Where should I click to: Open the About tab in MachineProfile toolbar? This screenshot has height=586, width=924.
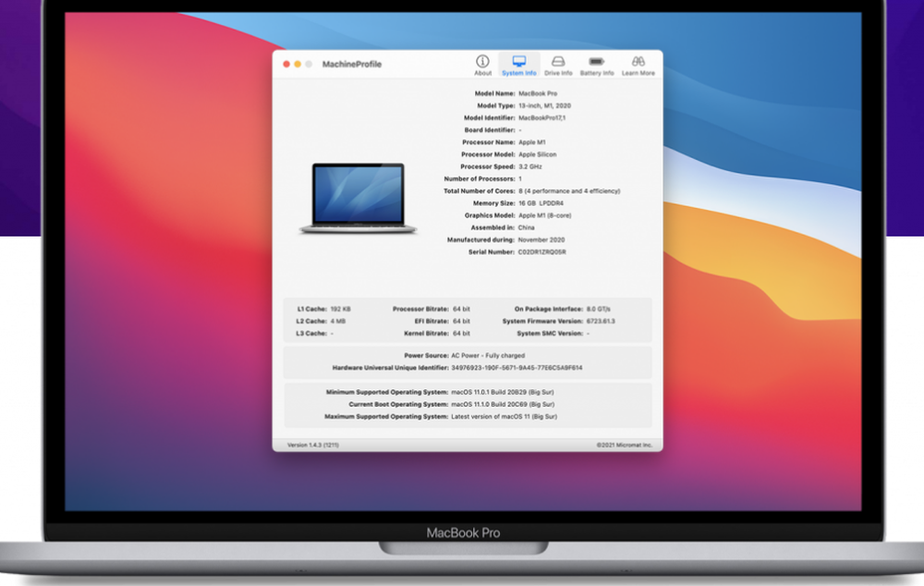coord(482,66)
